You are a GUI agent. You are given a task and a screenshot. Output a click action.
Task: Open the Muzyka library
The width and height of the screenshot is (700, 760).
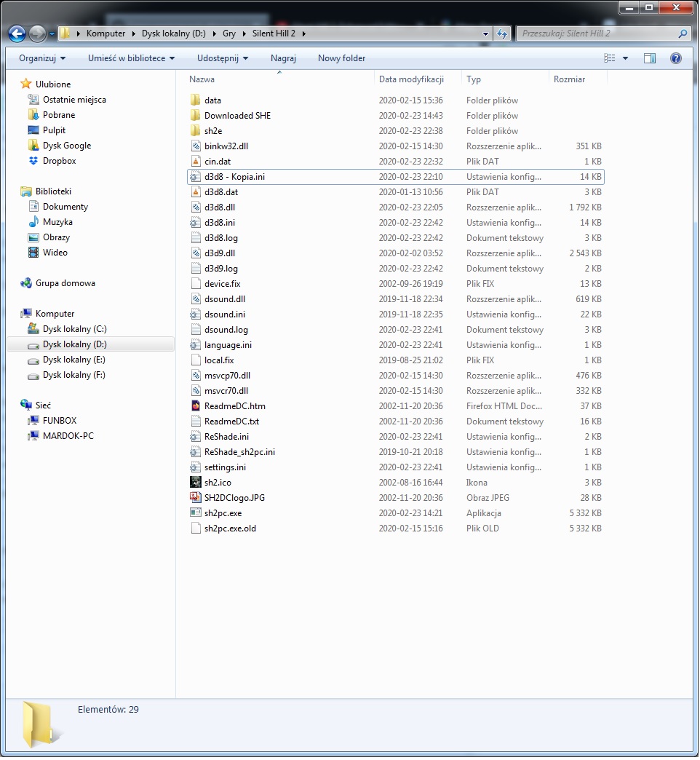pyautogui.click(x=57, y=221)
